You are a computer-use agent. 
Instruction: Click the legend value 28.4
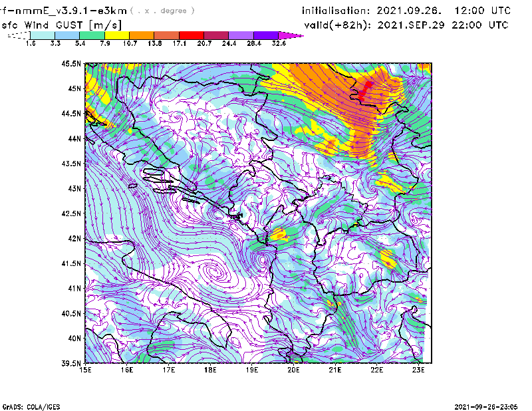click(254, 43)
